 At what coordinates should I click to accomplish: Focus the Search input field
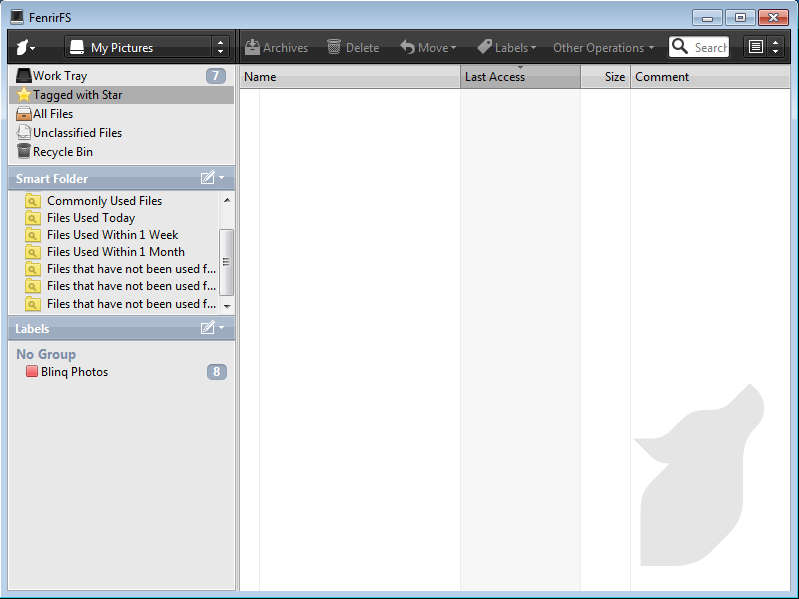[x=710, y=47]
